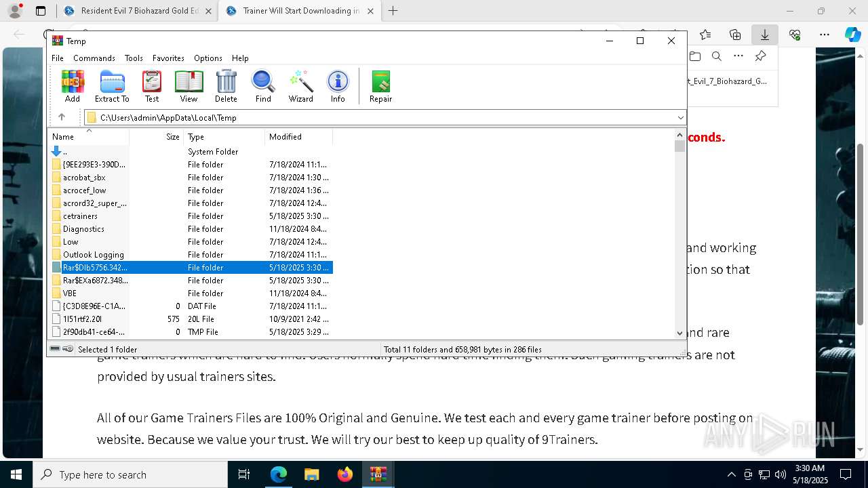Open the tab actions menu icon
The width and height of the screenshot is (868, 488).
[41, 11]
